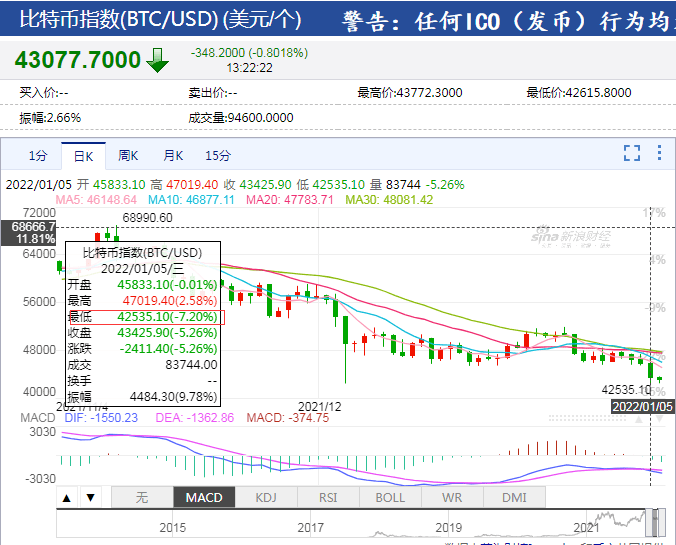676x545 pixels.
Task: Show the DMI indicator
Action: point(514,498)
